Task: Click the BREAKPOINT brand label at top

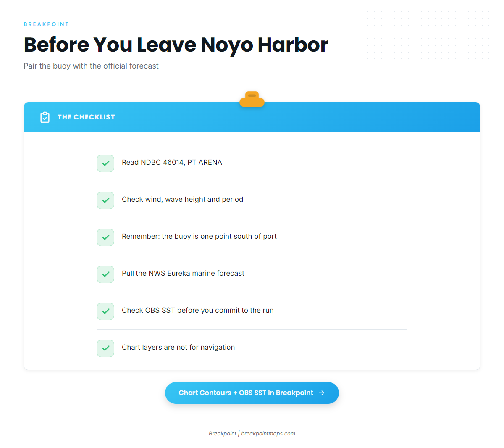Action: pos(46,24)
